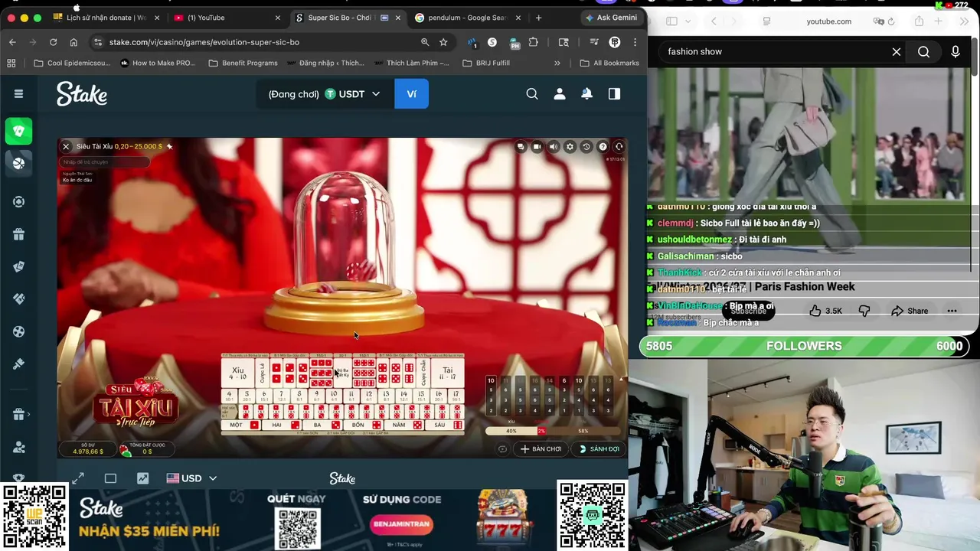Open game help question mark icon

[x=603, y=147]
